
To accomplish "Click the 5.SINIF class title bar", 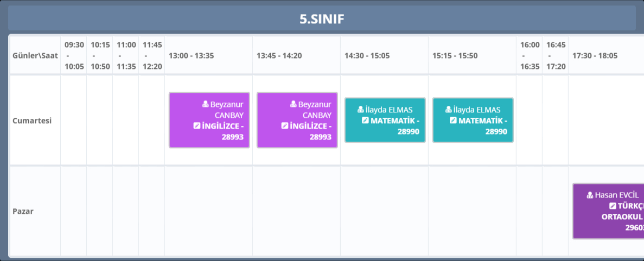I will (x=322, y=19).
